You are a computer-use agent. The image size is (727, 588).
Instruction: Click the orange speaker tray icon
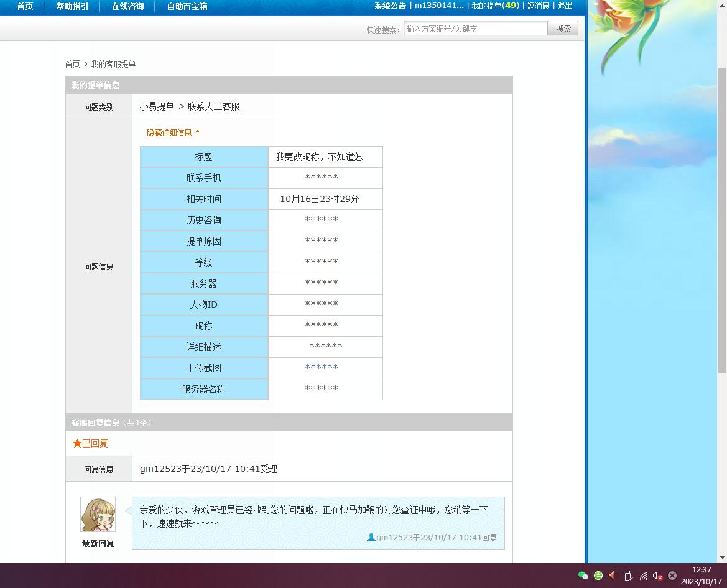pyautogui.click(x=613, y=576)
